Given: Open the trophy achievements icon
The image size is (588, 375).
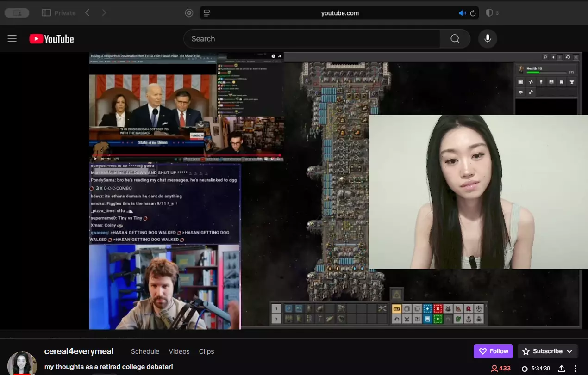Looking at the screenshot, I should click(x=572, y=82).
